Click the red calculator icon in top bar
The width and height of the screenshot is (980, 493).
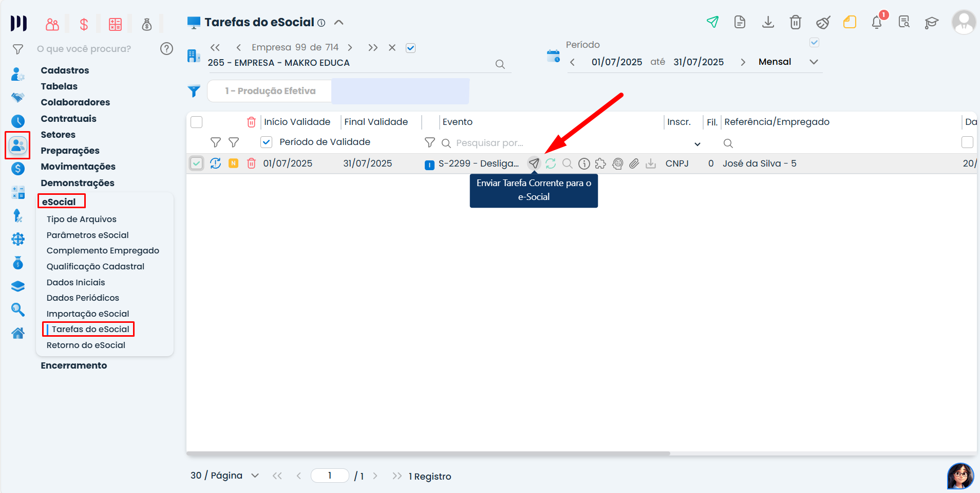pyautogui.click(x=115, y=24)
